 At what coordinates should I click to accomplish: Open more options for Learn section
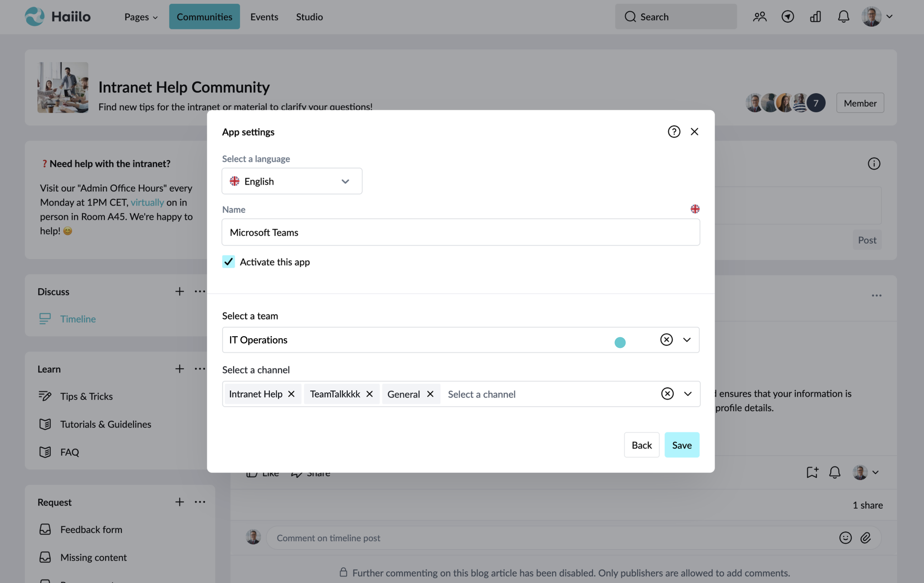[x=200, y=369]
